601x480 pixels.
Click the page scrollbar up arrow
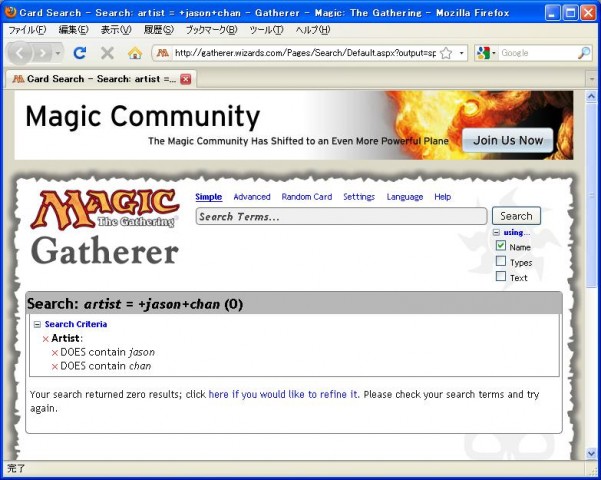[x=591, y=96]
